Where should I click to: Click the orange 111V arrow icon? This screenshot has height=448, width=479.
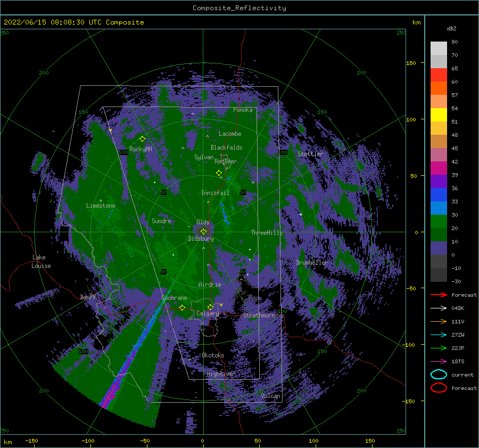(x=439, y=321)
